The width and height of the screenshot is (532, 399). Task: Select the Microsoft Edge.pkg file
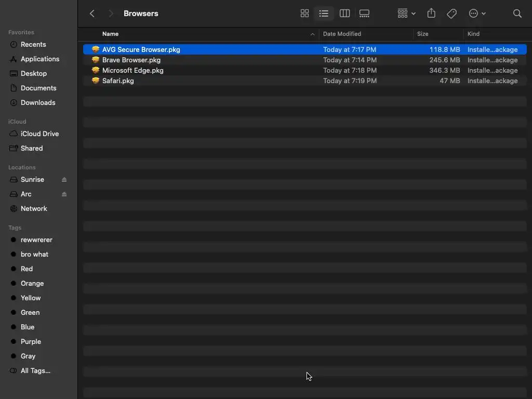[x=304, y=71]
